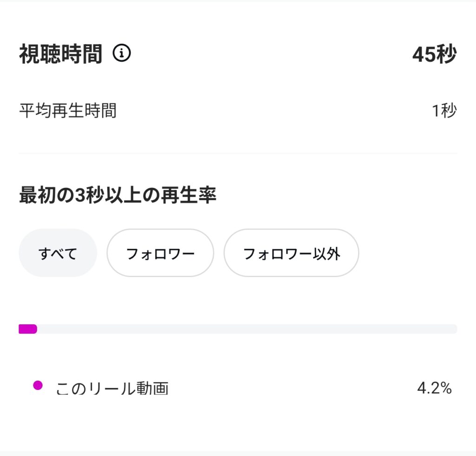Screen dimensions: 476x456
Task: Choose the フォロワー以外 filter chip
Action: pyautogui.click(x=291, y=253)
